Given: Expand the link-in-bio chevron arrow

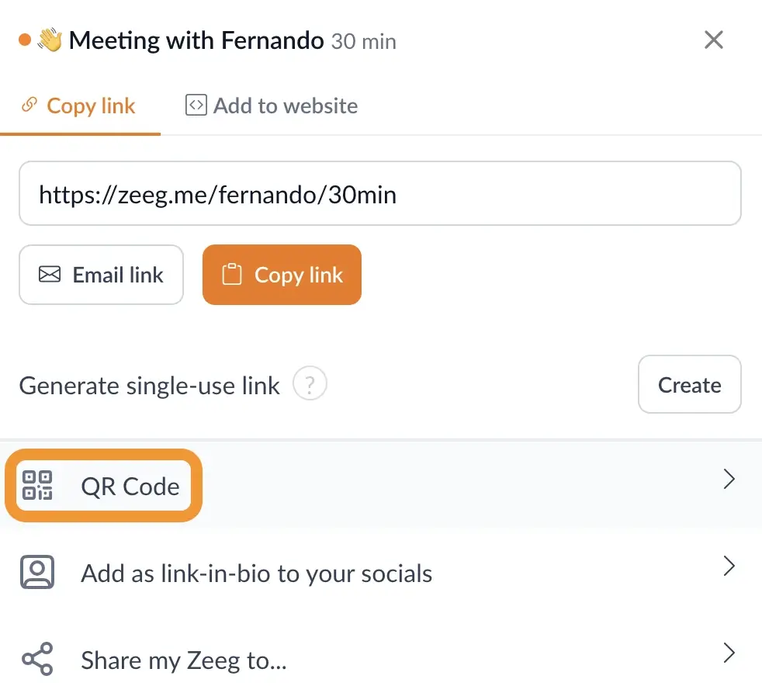Looking at the screenshot, I should (x=729, y=566).
